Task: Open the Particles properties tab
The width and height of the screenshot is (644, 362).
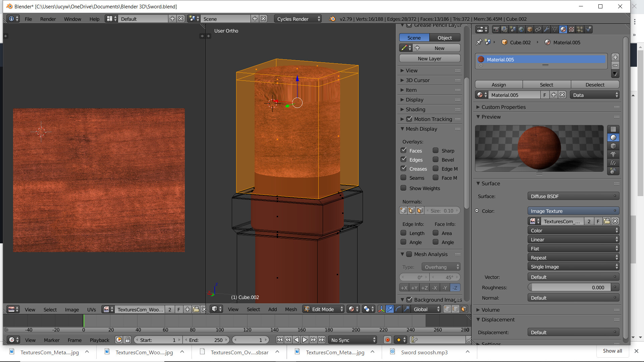Action: click(x=580, y=29)
